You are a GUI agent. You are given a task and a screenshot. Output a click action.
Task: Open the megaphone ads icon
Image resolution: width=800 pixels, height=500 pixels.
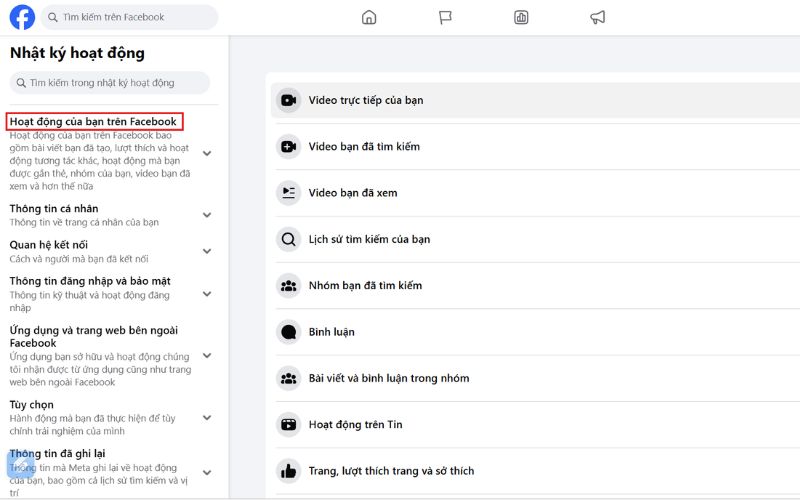click(597, 17)
